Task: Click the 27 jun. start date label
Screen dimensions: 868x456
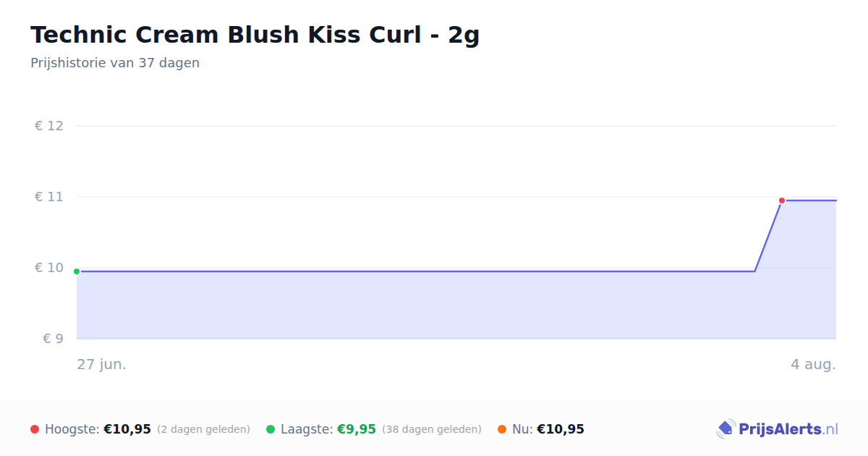Action: pos(102,364)
